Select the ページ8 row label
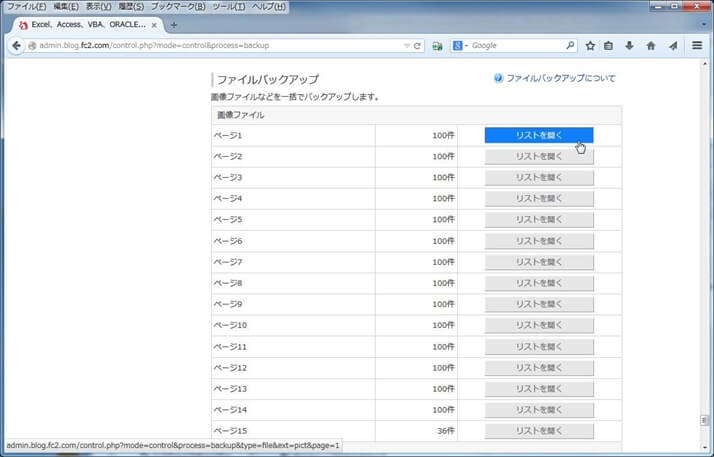714x457 pixels. click(228, 283)
